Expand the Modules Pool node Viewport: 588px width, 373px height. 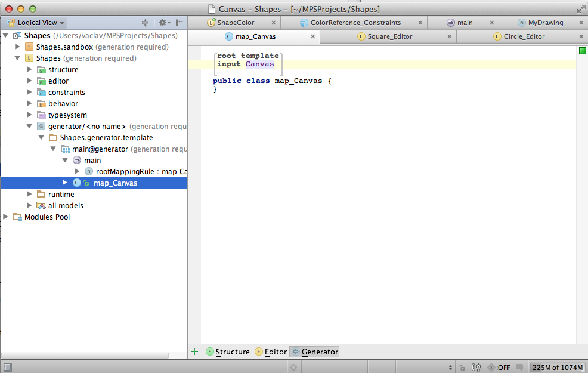click(6, 217)
